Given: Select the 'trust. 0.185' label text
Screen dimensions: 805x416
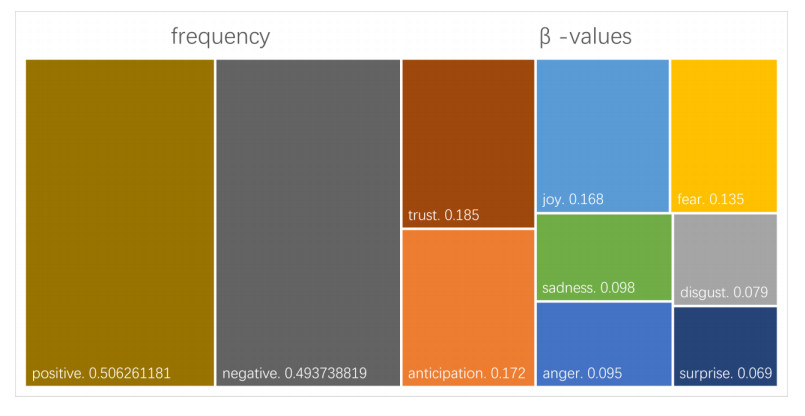Looking at the screenshot, I should 444,215.
